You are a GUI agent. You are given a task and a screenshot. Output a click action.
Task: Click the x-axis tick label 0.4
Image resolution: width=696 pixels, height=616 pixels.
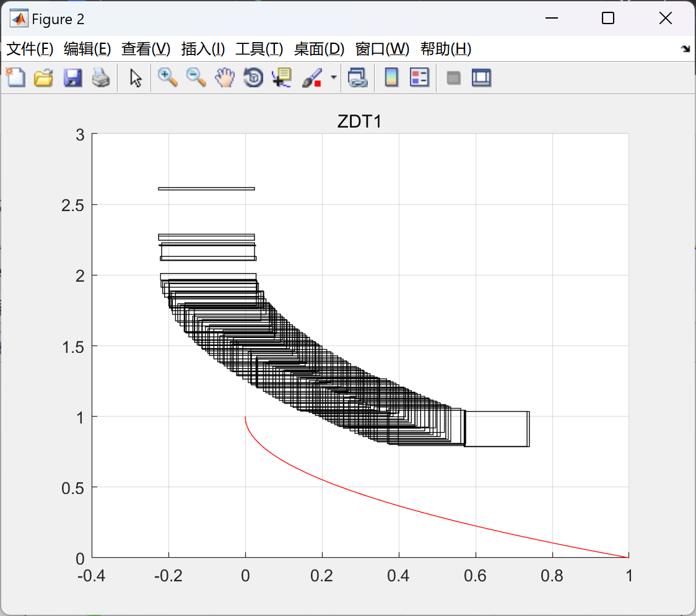pos(398,576)
